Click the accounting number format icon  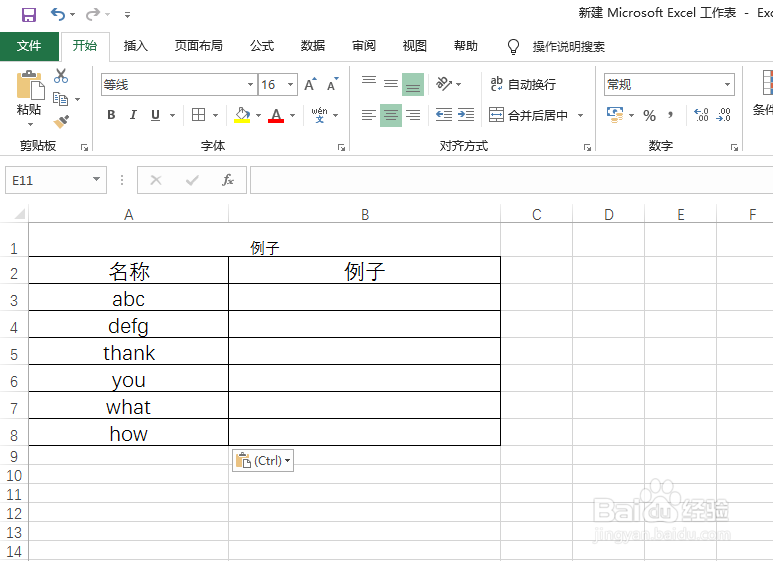(615, 115)
